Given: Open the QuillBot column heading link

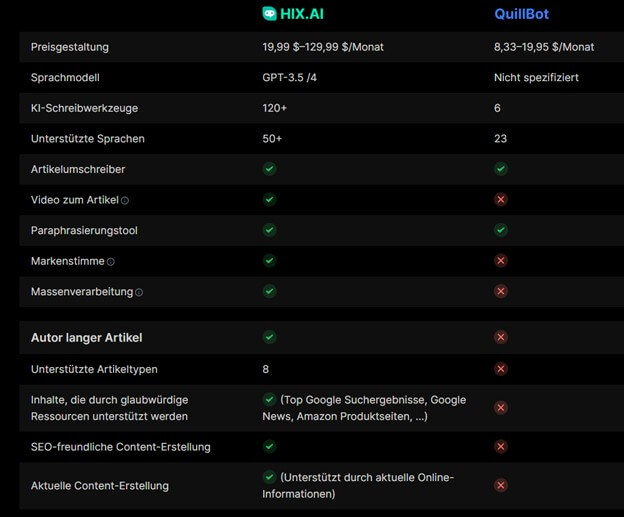Looking at the screenshot, I should [521, 14].
